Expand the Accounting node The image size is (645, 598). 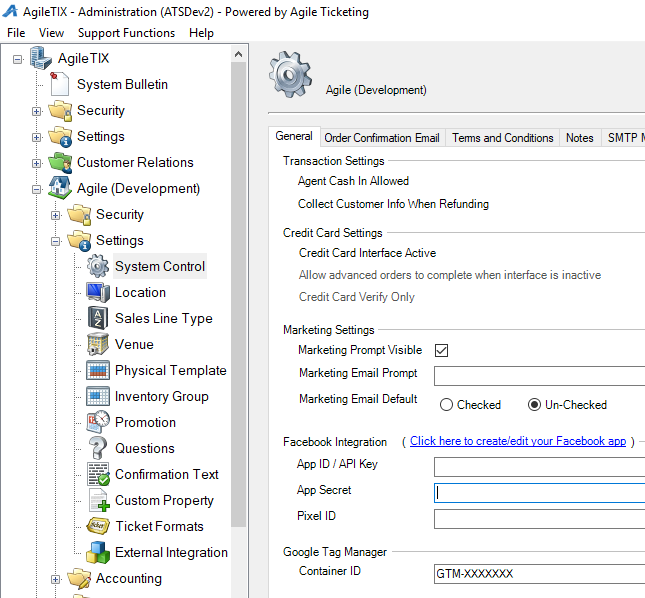click(55, 579)
